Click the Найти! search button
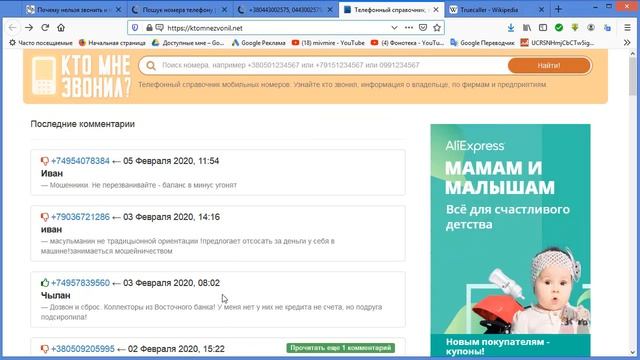The height and width of the screenshot is (360, 640). coord(549,66)
